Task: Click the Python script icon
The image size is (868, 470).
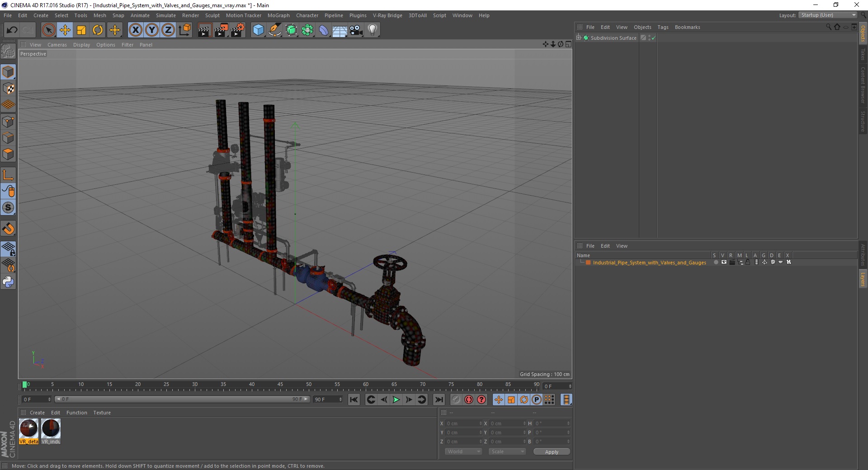Action: (x=8, y=282)
